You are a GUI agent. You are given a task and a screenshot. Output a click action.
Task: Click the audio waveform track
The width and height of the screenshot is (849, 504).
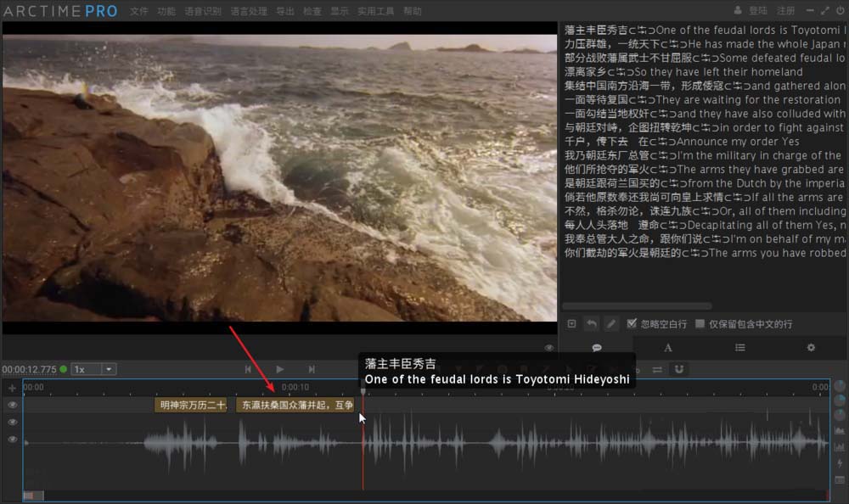pos(426,444)
